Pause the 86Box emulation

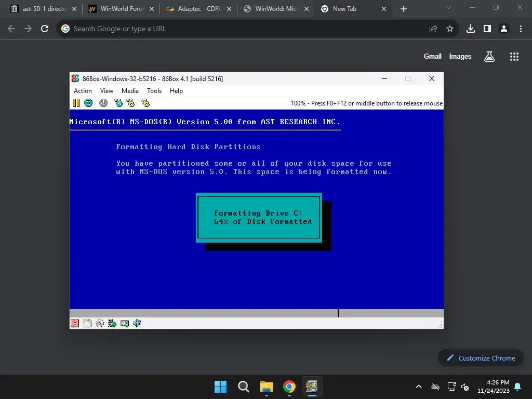(x=76, y=103)
